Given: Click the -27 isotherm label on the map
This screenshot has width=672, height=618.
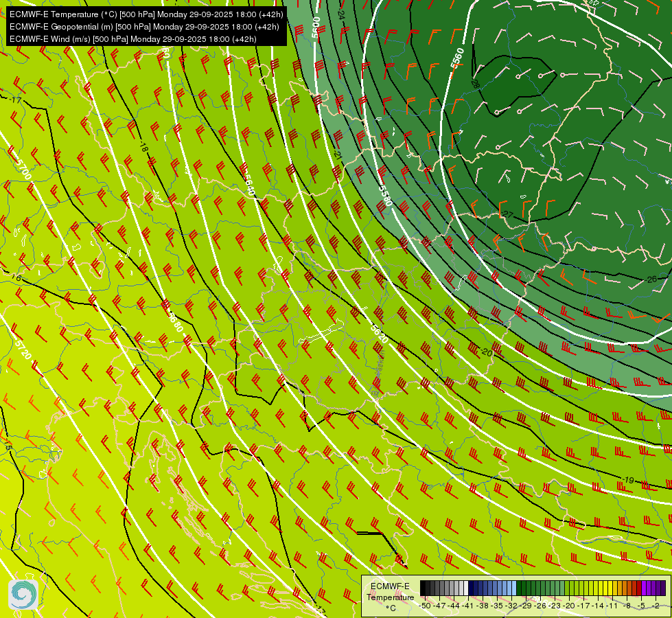Looking at the screenshot, I should [x=507, y=214].
